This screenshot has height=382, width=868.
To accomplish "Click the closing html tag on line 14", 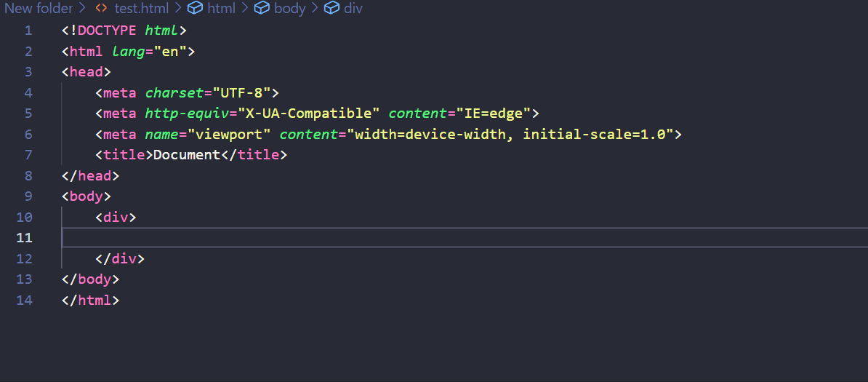I will (90, 301).
